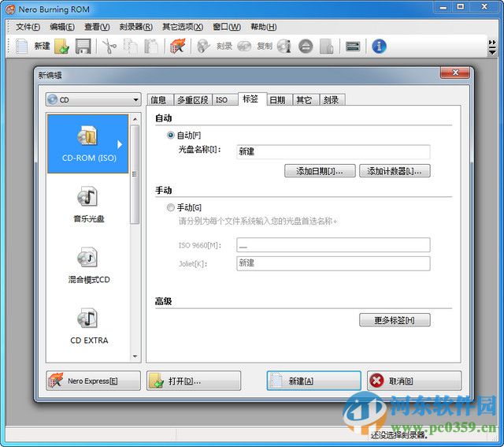
Task: Minimize the Nero Burning ROM window
Action: [443, 7]
